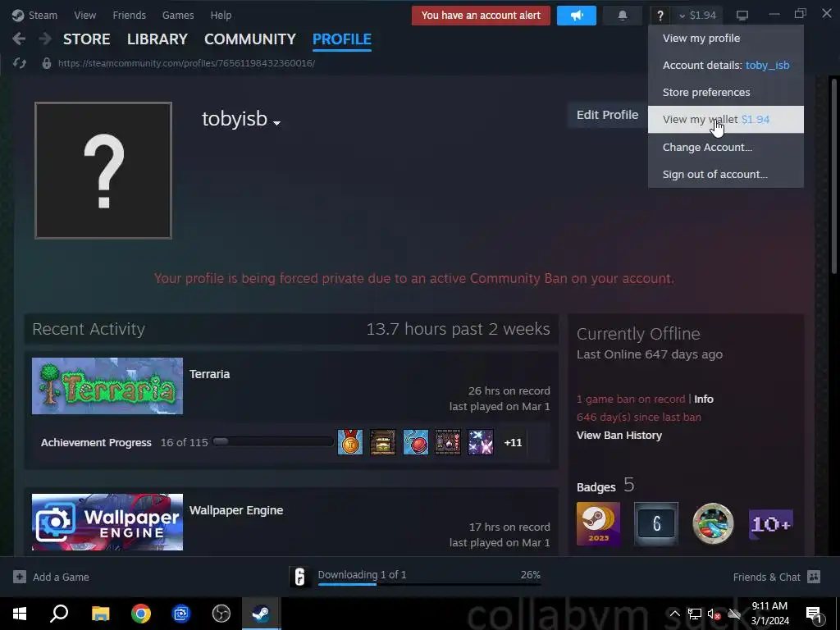This screenshot has height=630, width=840.
Task: Click the download progress bar
Action: 429,584
